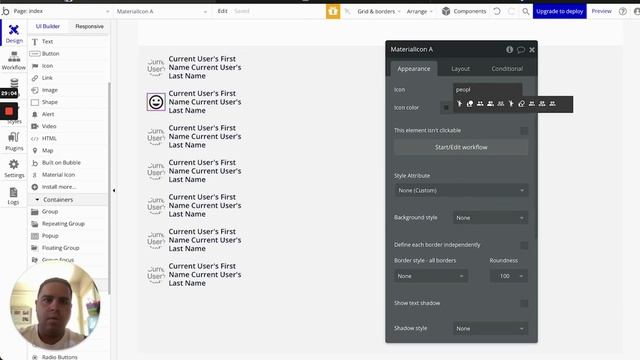Select the HTML element tool
This screenshot has height=360, width=640.
tap(49, 138)
